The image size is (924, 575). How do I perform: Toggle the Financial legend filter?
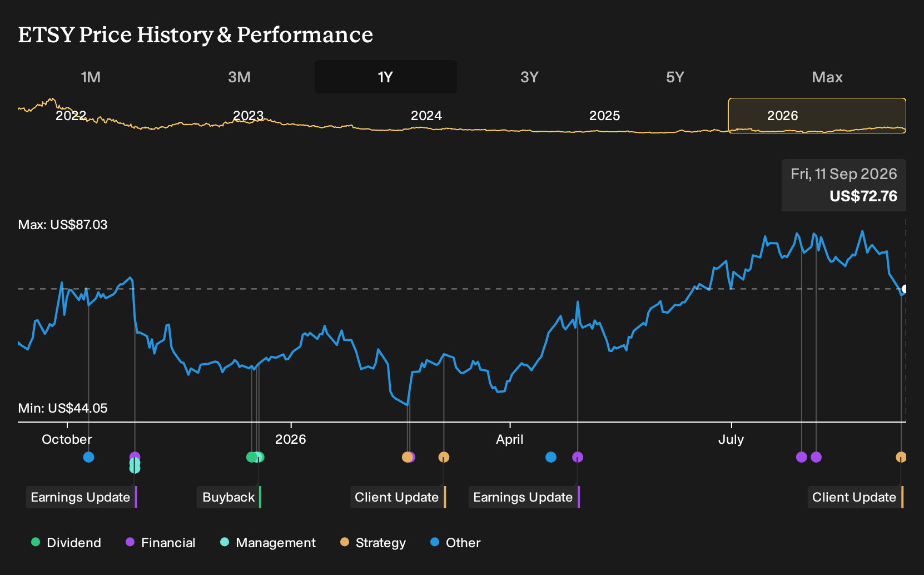pyautogui.click(x=161, y=543)
